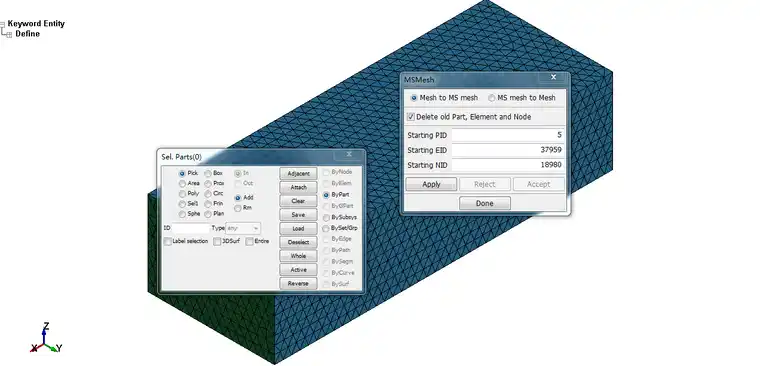Click the Starting NID field
760x366 pixels.
tap(507, 165)
